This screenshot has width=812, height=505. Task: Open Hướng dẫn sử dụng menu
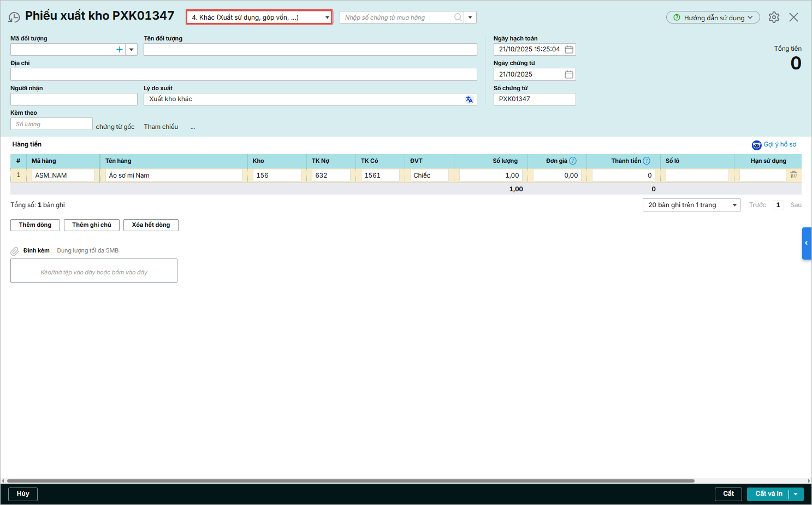pyautogui.click(x=713, y=17)
